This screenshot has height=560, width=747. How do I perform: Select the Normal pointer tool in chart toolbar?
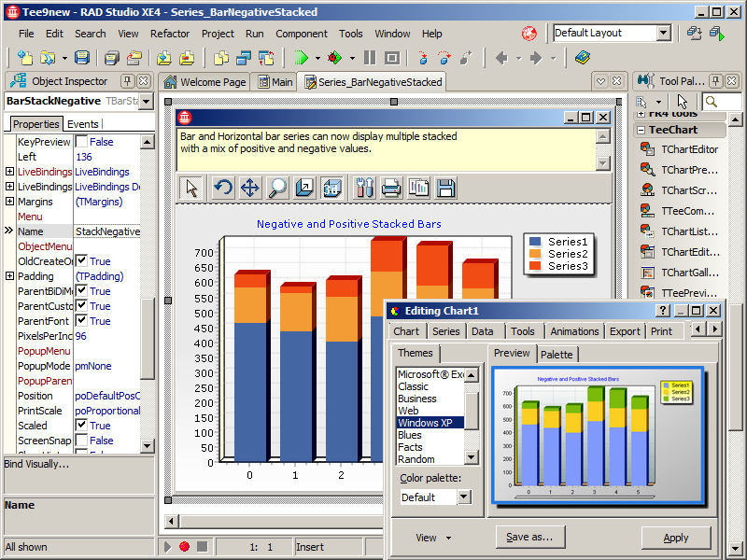point(191,189)
